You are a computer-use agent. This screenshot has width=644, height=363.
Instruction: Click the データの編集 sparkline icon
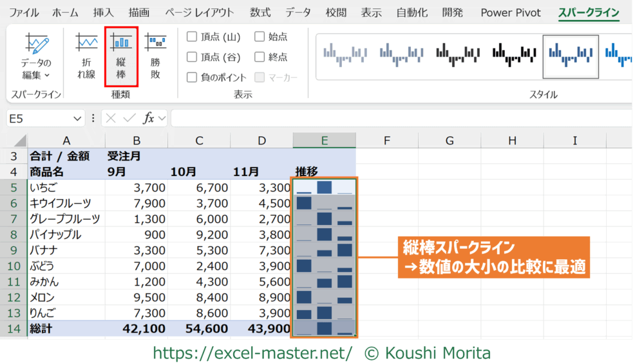click(x=36, y=44)
